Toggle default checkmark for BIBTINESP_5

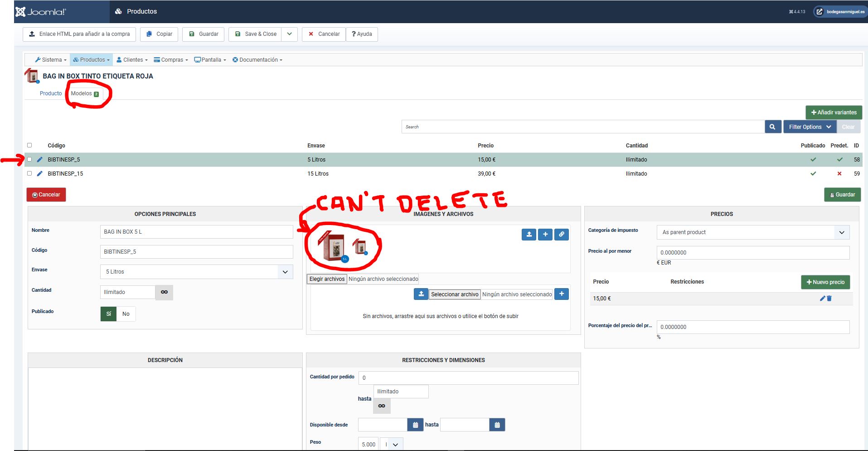point(839,159)
